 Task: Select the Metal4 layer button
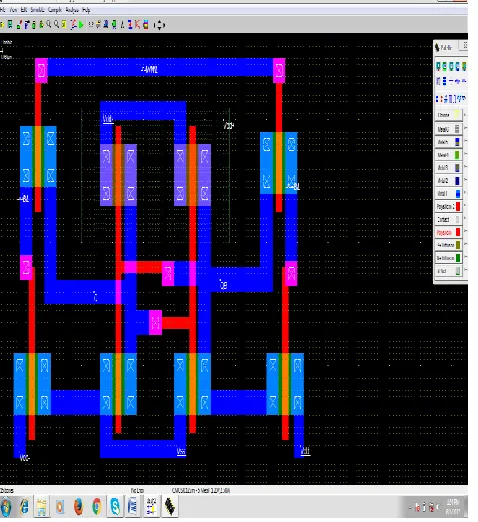click(449, 155)
